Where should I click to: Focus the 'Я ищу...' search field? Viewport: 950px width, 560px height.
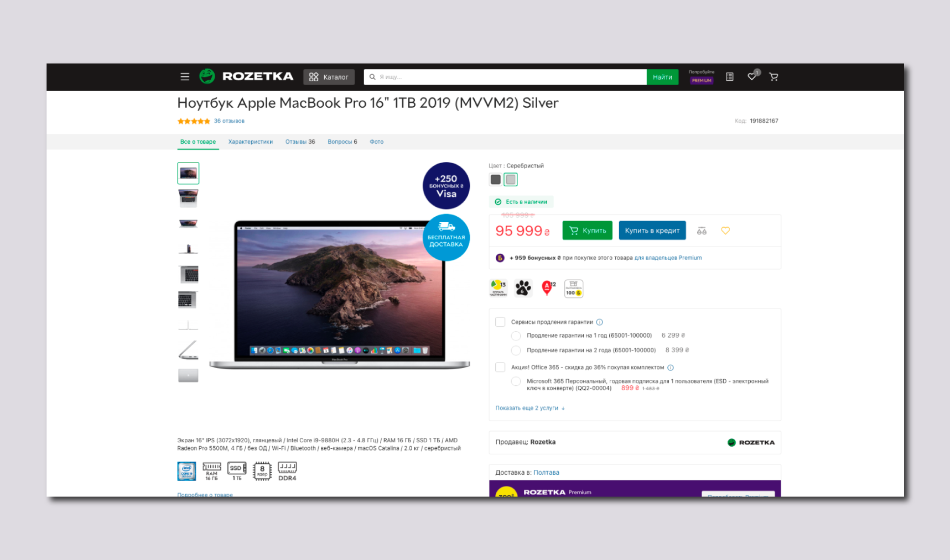(505, 77)
